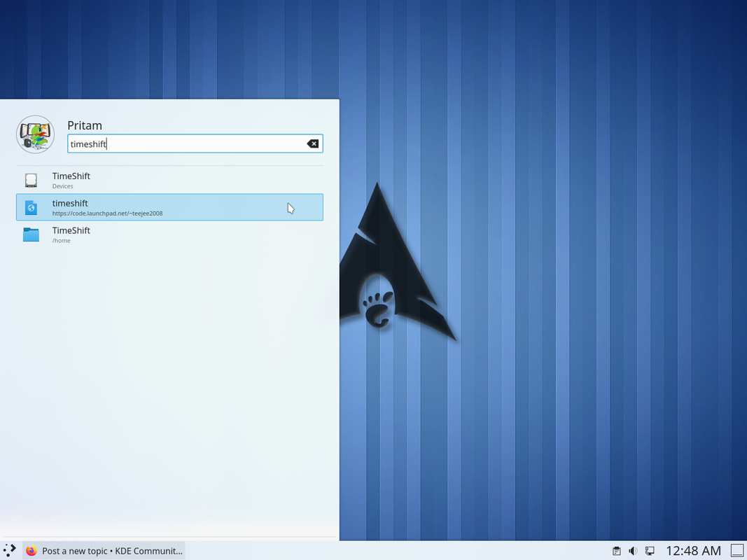Click the 12:48 AM clock
Screen dimensions: 747x560
tap(693, 551)
